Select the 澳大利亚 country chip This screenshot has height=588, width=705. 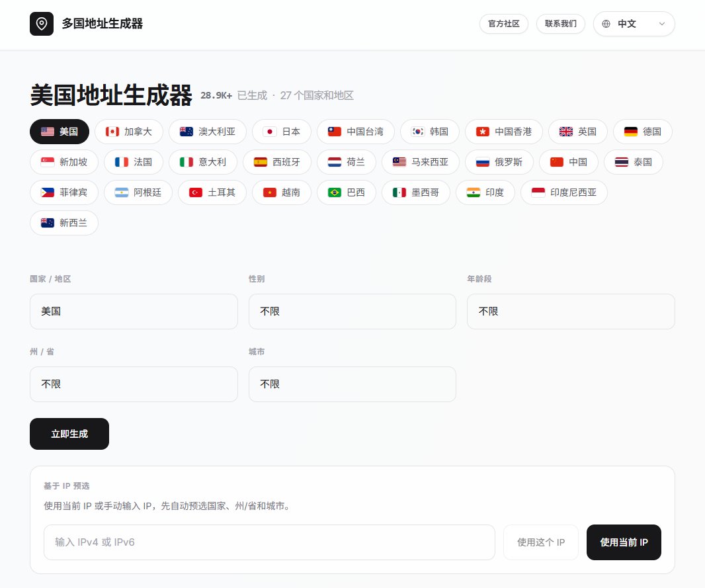pos(208,132)
